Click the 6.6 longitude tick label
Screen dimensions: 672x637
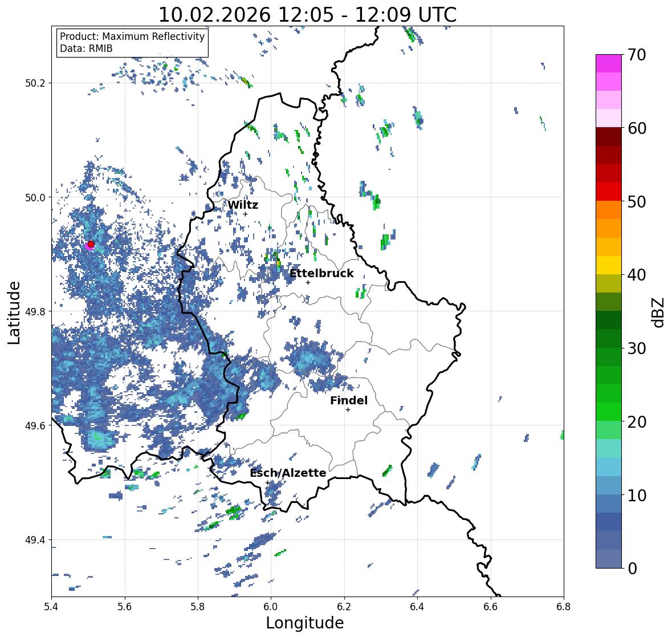click(x=491, y=607)
